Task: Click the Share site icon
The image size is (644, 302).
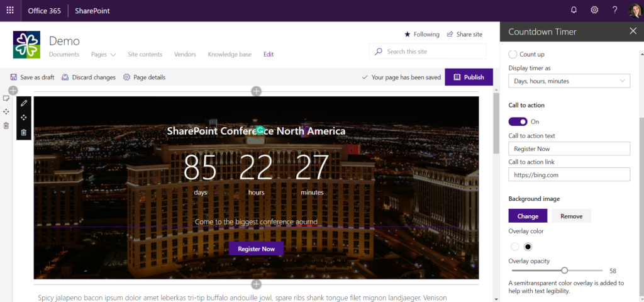Action: (450, 34)
